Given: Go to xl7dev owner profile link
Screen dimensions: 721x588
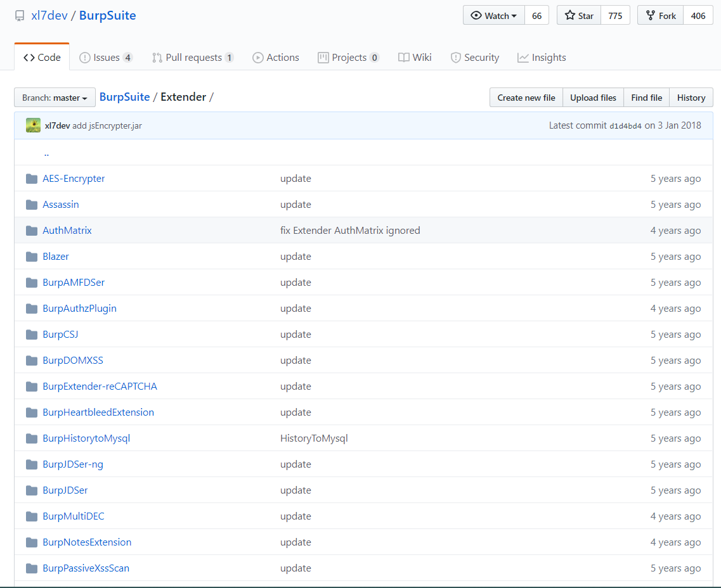Looking at the screenshot, I should pyautogui.click(x=49, y=16).
